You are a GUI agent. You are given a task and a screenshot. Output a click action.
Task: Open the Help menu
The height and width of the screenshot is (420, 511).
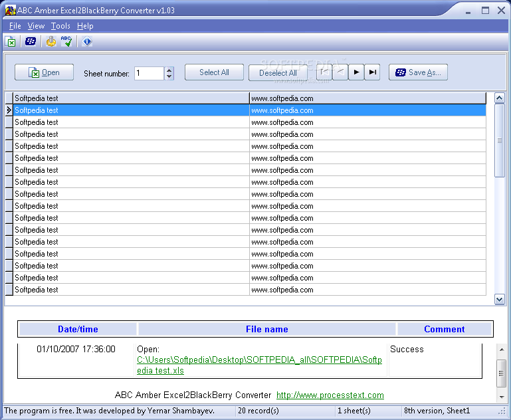(x=85, y=26)
